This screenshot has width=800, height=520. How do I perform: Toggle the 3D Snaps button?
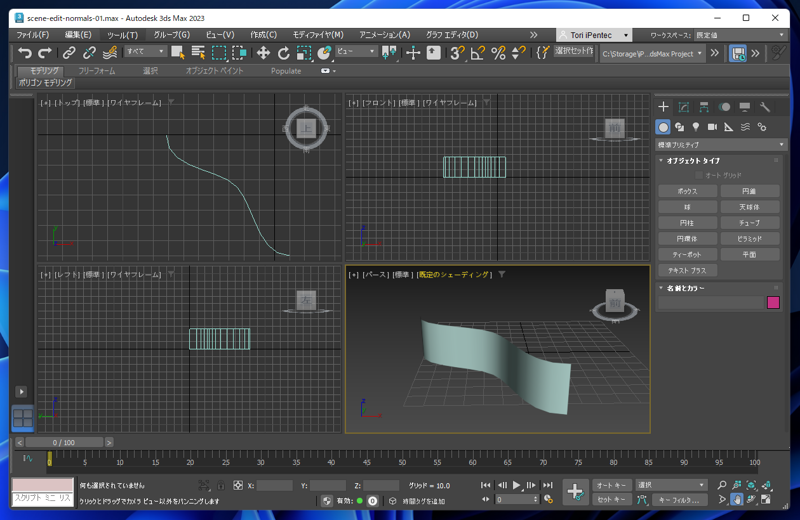click(457, 53)
